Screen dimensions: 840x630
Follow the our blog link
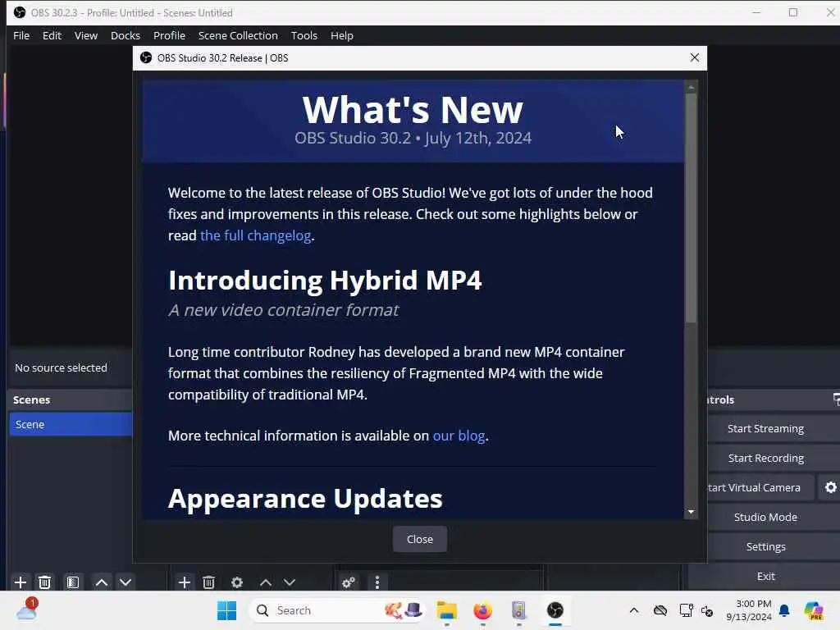click(459, 436)
